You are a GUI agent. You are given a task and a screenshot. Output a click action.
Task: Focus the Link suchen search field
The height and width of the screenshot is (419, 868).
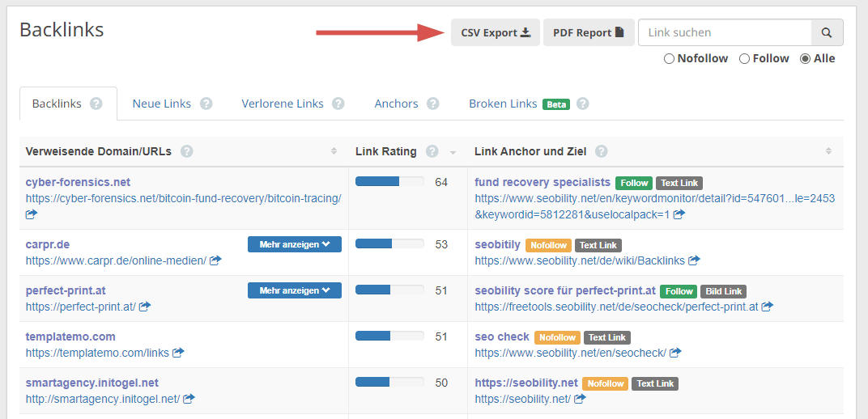coord(725,32)
